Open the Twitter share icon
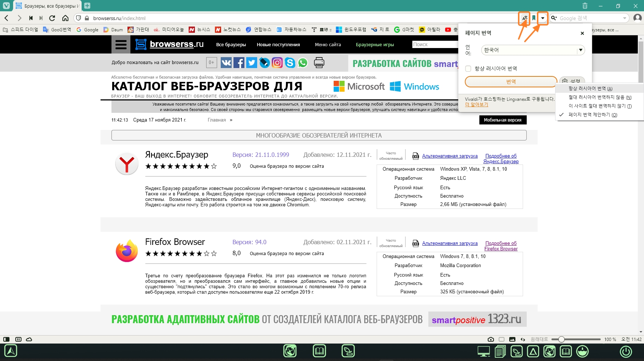The image size is (644, 361). [252, 63]
